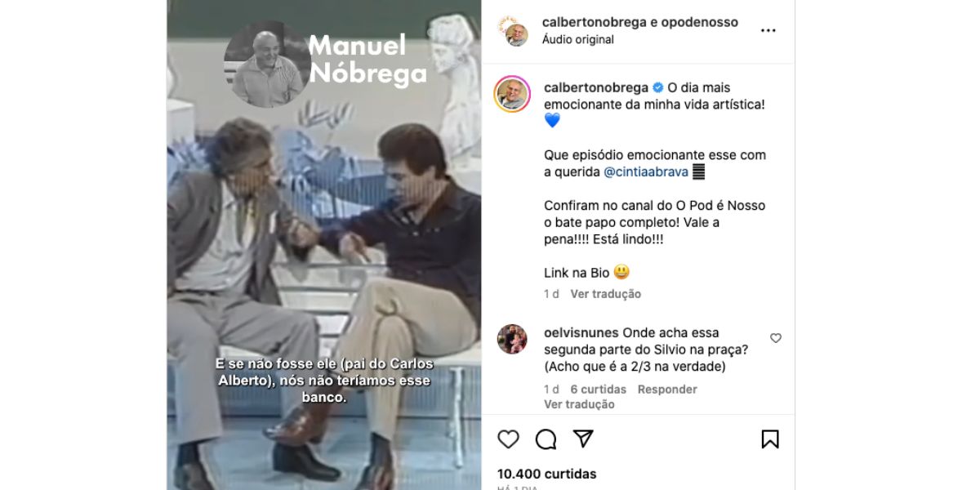Click Áudio original under the username
The height and width of the screenshot is (490, 980).
coord(578,39)
